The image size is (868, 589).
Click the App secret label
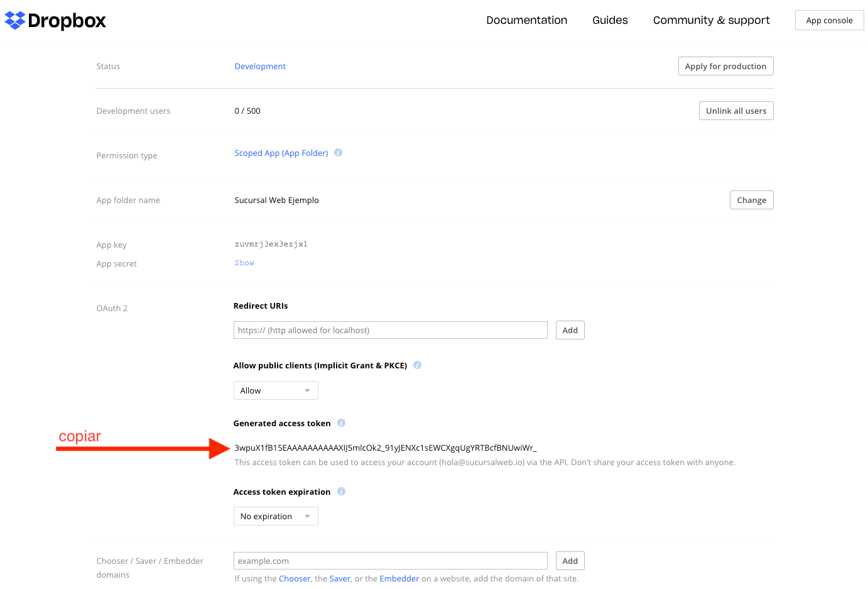[x=116, y=263]
